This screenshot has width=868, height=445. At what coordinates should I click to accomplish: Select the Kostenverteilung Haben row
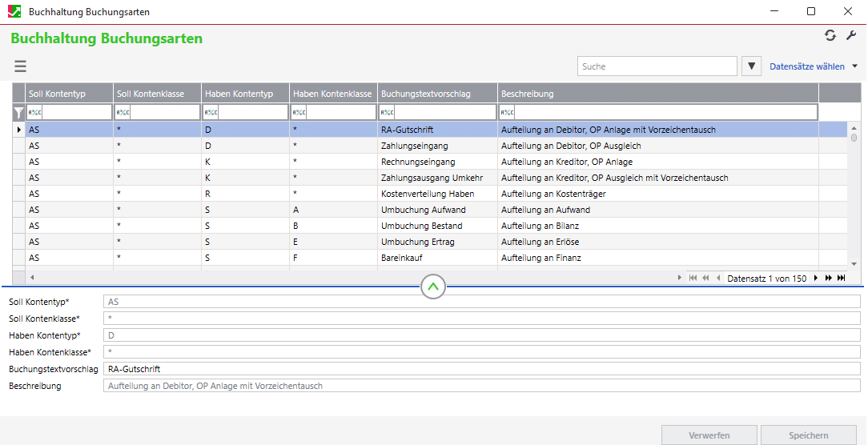point(429,194)
